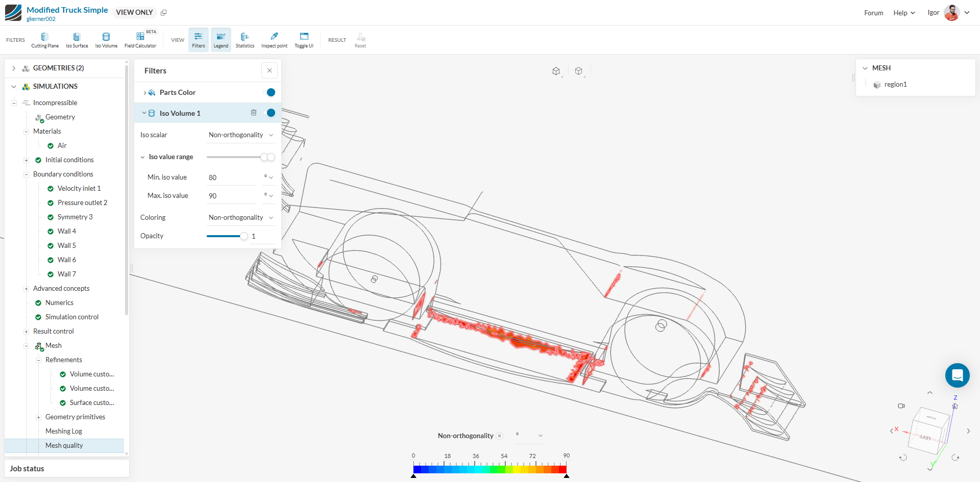The width and height of the screenshot is (980, 482).
Task: Open the Field Calculator tool
Action: tap(140, 40)
